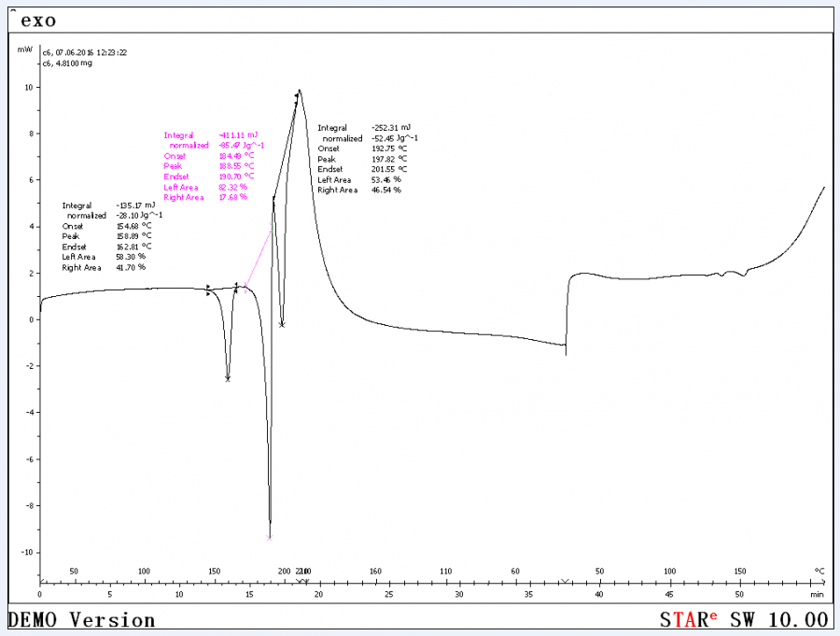Select the black Integral -135.17 mJ result block

click(112, 236)
